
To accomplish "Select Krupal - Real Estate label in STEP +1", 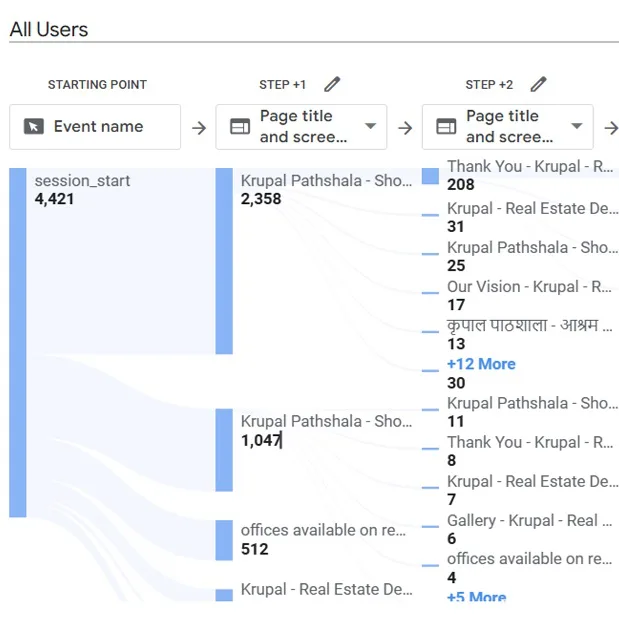I will point(326,589).
